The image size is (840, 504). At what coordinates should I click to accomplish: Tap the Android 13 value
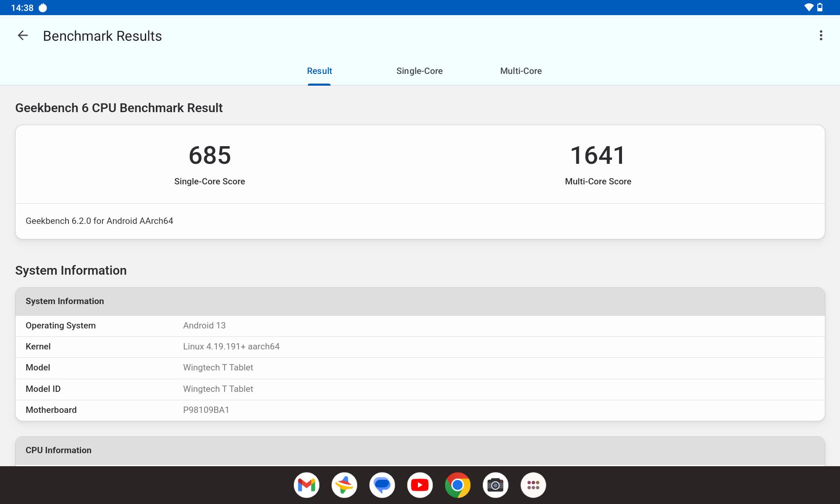click(x=204, y=325)
